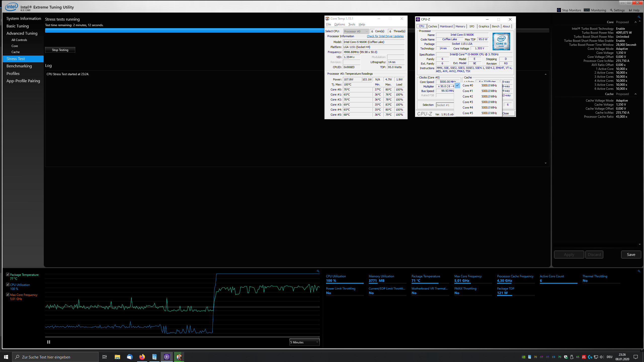Collapse the Cache proposed settings section
The image size is (644, 362).
pyautogui.click(x=635, y=94)
